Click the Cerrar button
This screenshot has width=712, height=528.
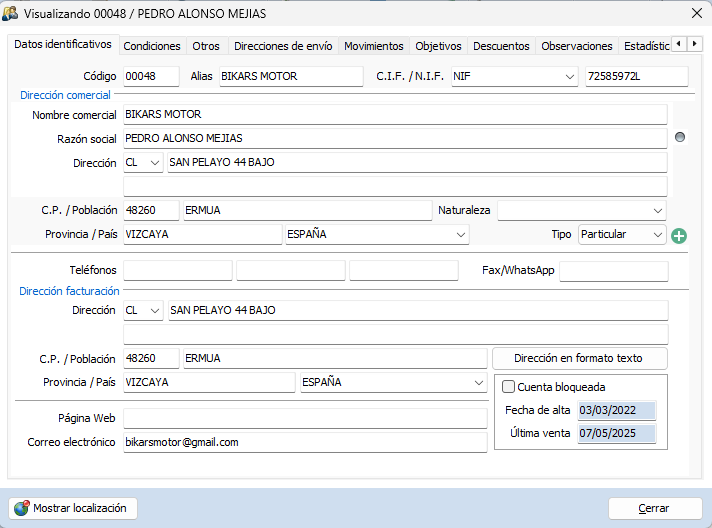[x=654, y=508]
